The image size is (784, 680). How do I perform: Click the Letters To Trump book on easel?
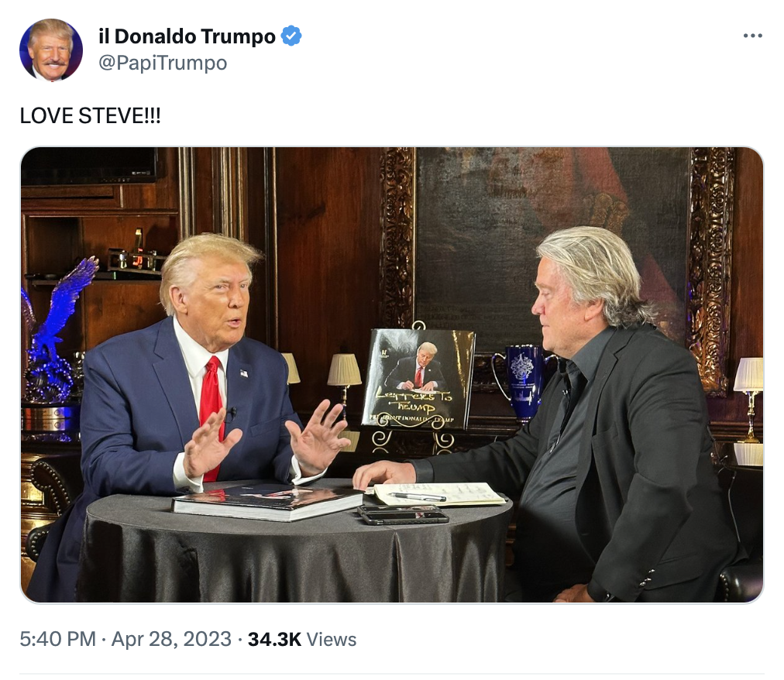click(x=418, y=379)
